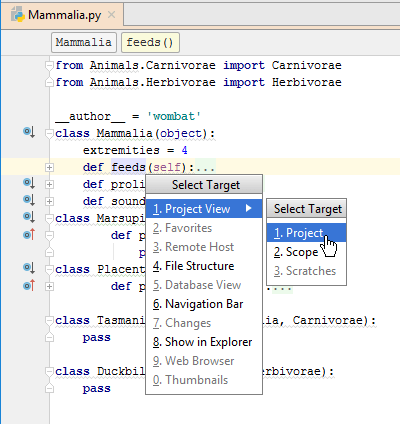Click overridden marker beside def sound line
400x424 pixels.
(29, 200)
